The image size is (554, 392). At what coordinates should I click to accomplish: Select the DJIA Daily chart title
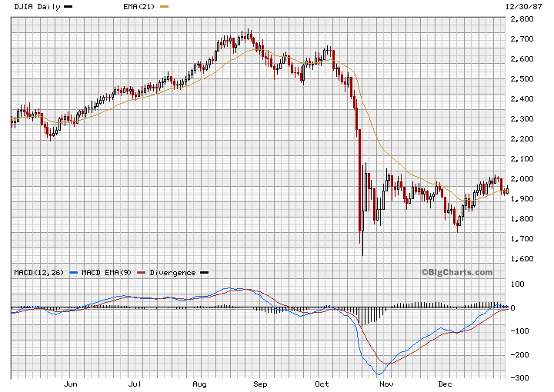coord(37,6)
